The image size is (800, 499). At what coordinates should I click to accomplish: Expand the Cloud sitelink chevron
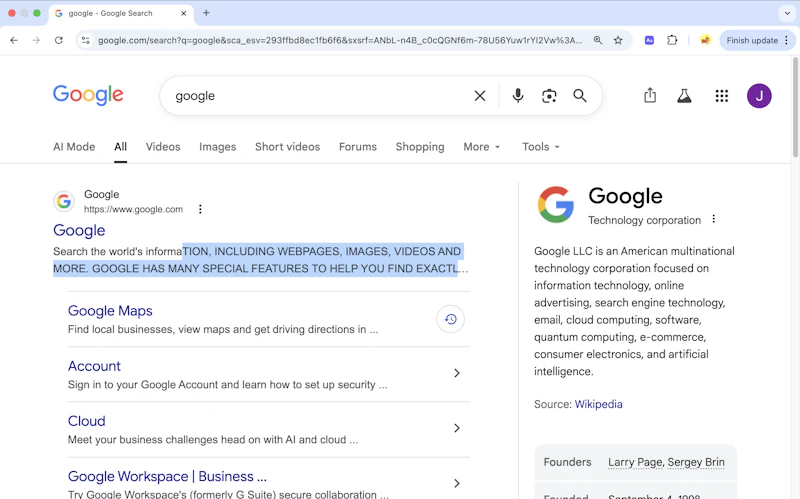pyautogui.click(x=457, y=428)
